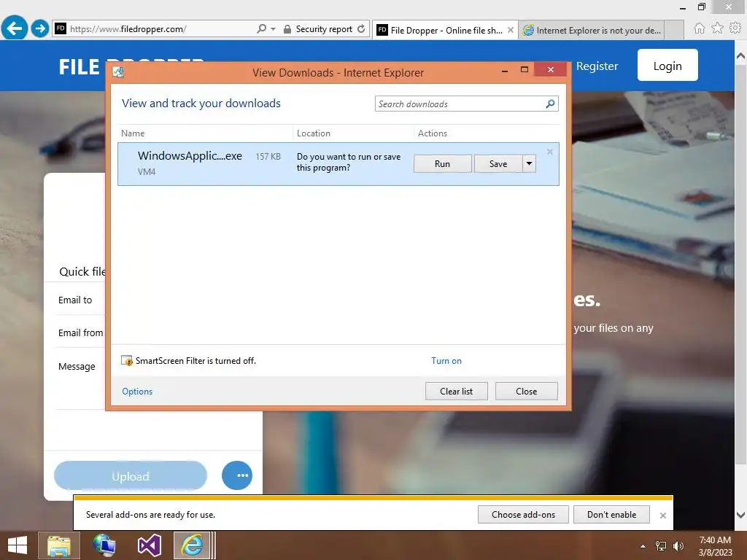Open the Tools gear icon
This screenshot has height=560, width=747.
[x=735, y=28]
